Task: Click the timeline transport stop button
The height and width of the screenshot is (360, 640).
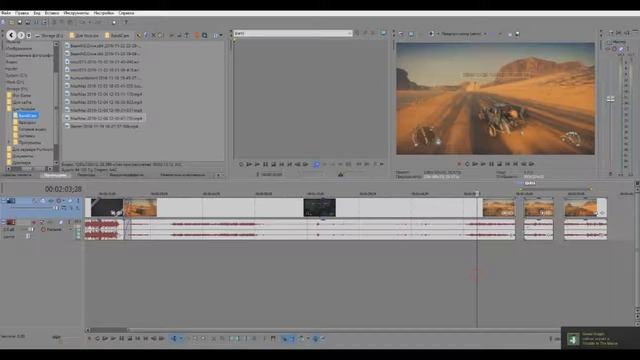Action: (x=130, y=338)
